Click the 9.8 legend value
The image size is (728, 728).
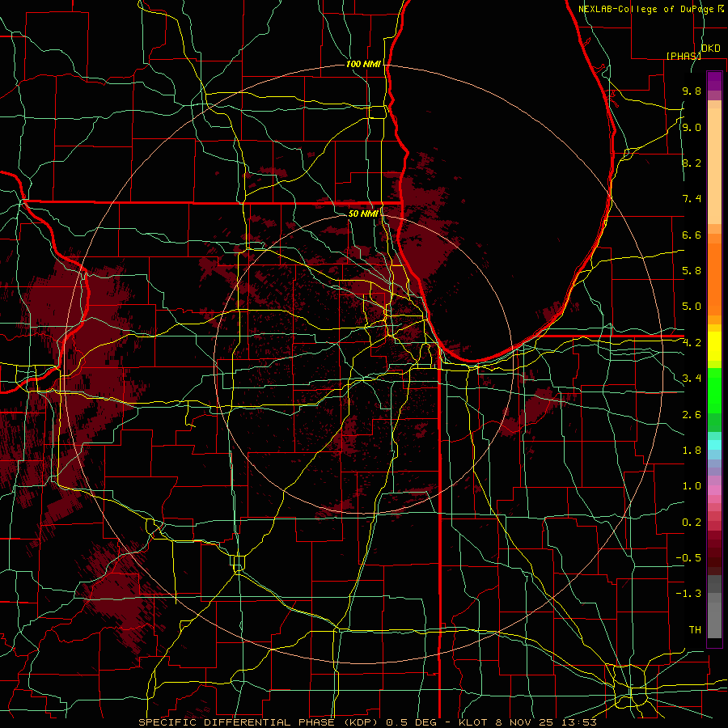[x=692, y=91]
